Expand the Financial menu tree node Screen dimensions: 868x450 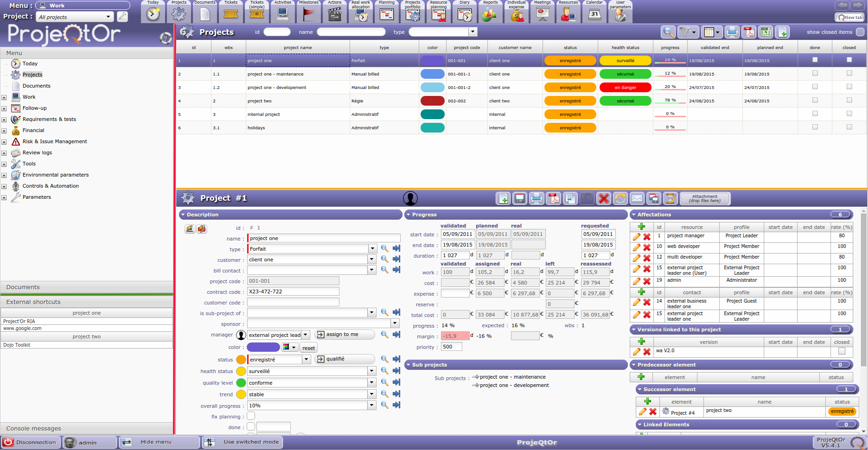point(4,131)
